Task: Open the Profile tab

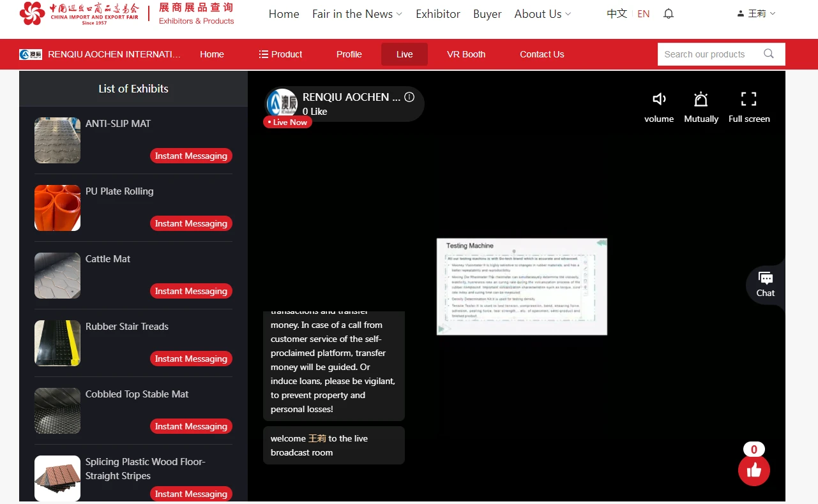Action: click(349, 54)
